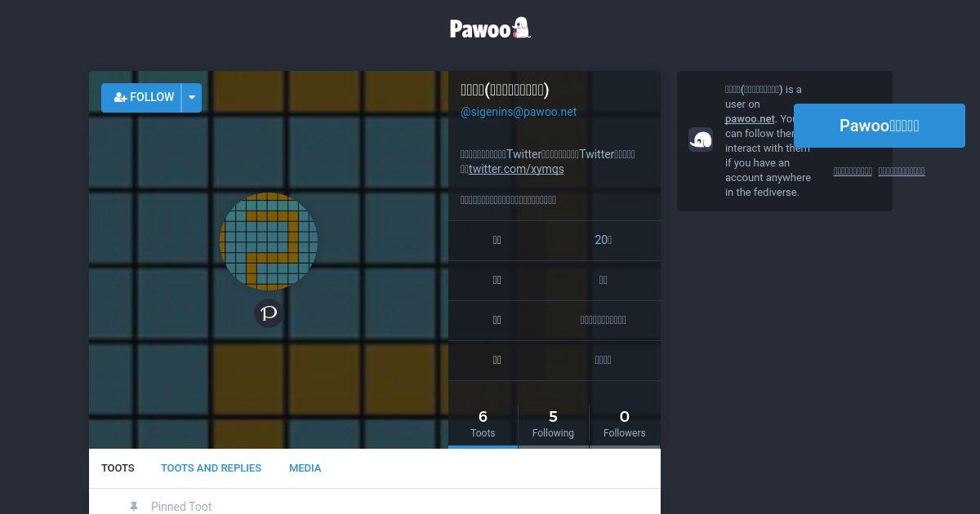Show the 0 Followers count tab

[x=625, y=424]
